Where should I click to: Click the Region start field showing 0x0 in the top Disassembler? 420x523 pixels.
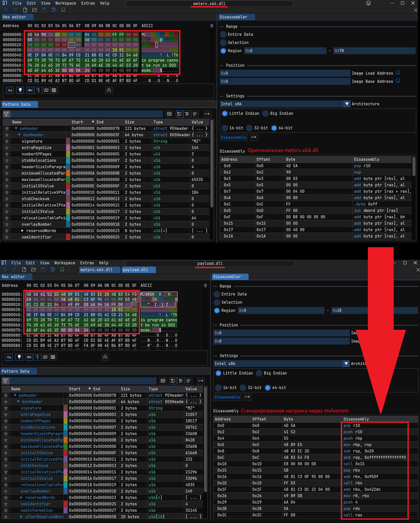pos(285,51)
